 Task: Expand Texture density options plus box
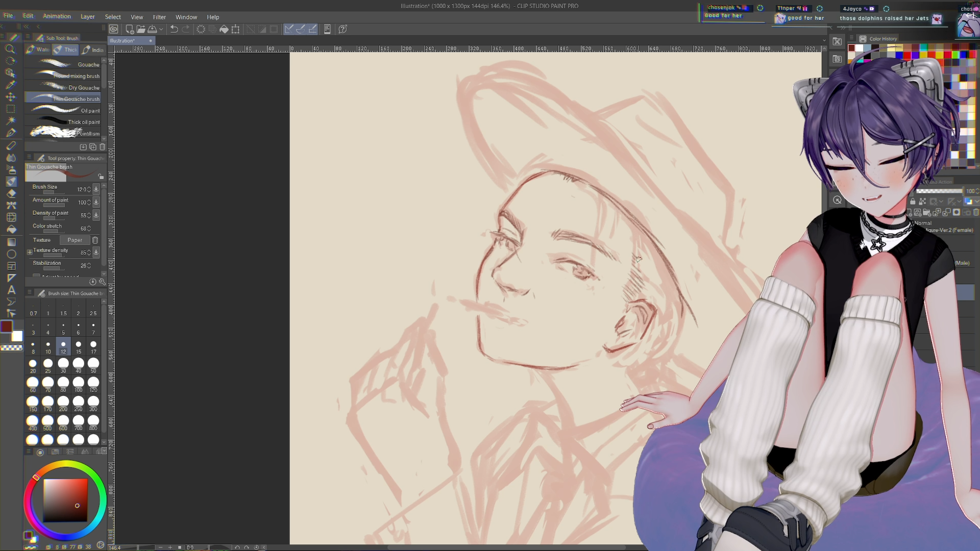30,252
